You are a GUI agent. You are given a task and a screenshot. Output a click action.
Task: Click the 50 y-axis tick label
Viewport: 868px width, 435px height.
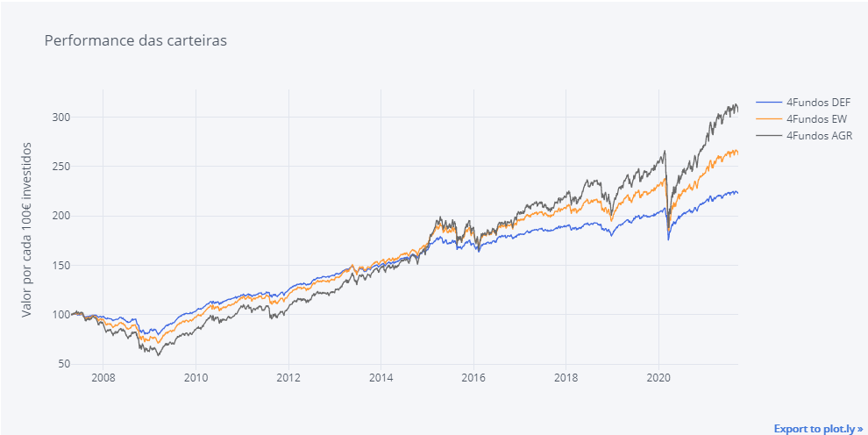pyautogui.click(x=63, y=364)
